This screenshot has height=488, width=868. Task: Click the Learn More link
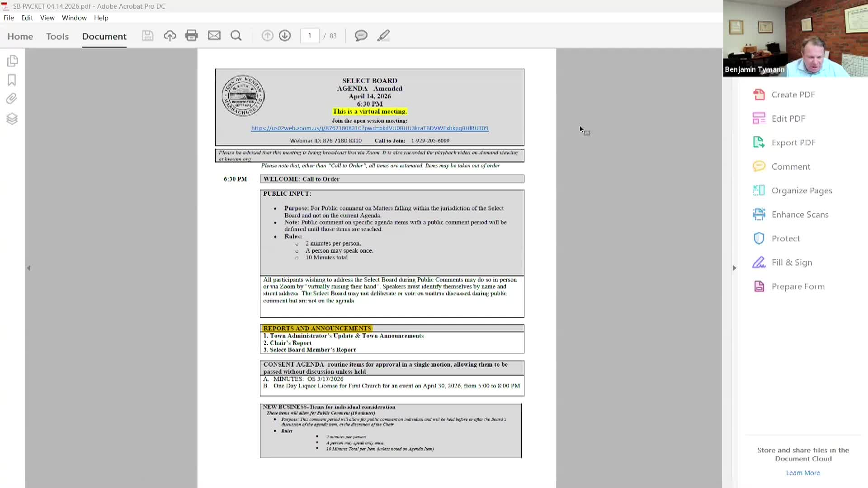[x=803, y=473]
